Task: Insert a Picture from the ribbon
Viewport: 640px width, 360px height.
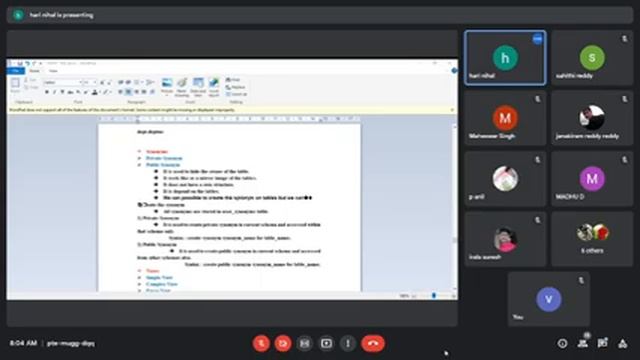Action: [x=167, y=87]
